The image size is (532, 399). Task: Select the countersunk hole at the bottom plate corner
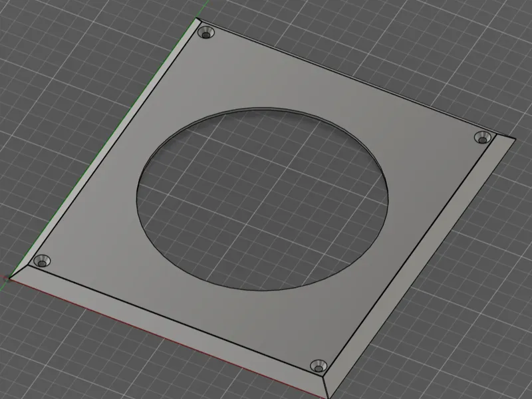(x=319, y=366)
